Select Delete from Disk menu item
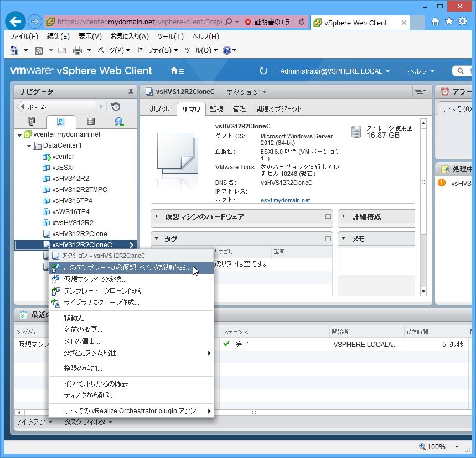476x458 pixels. point(131,395)
